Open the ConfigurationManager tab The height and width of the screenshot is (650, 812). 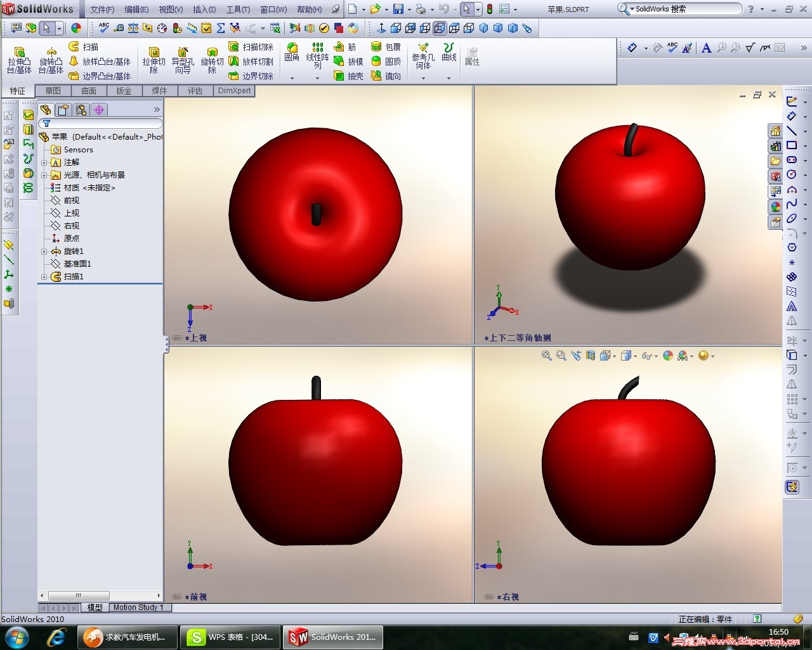(81, 110)
